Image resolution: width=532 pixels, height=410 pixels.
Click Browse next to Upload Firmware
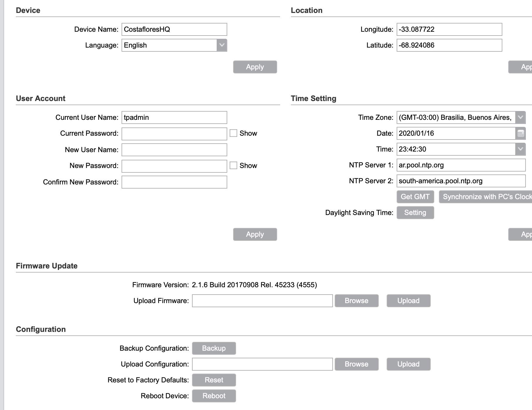coord(357,301)
